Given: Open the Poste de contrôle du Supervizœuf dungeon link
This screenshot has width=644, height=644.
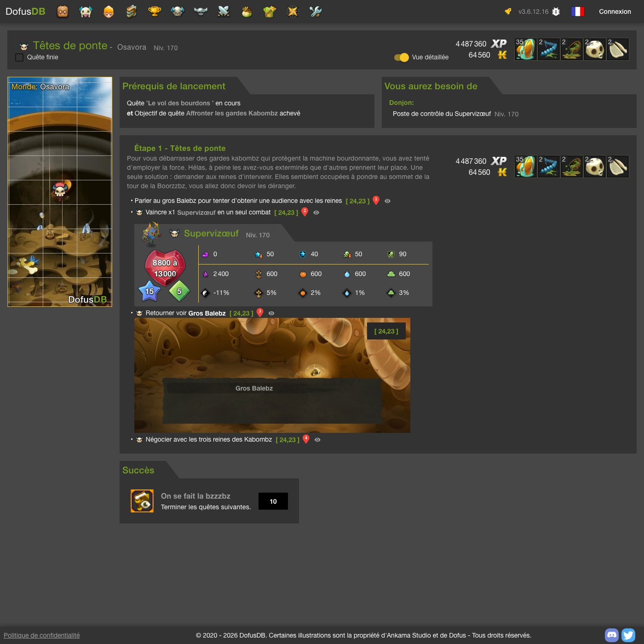Looking at the screenshot, I should click(x=442, y=114).
